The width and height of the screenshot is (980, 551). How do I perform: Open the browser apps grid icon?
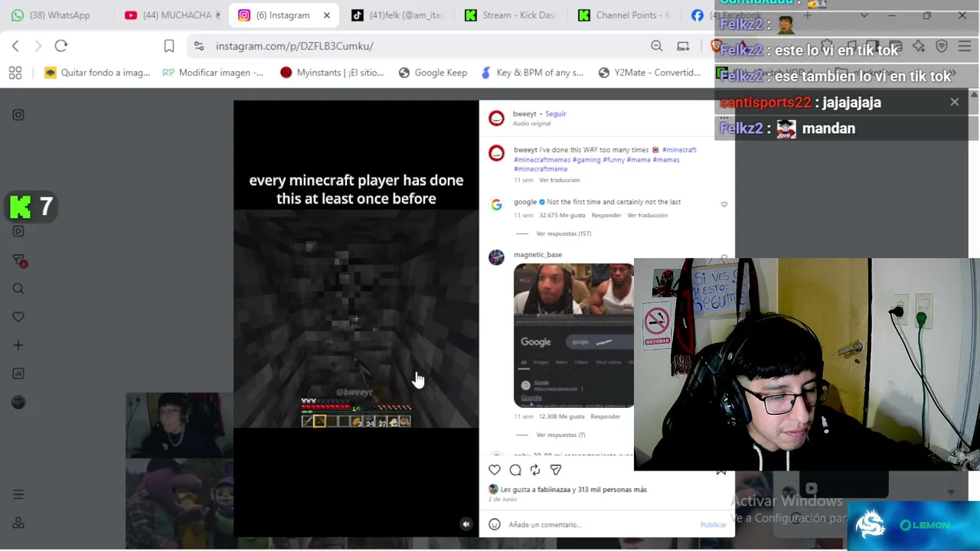[15, 73]
